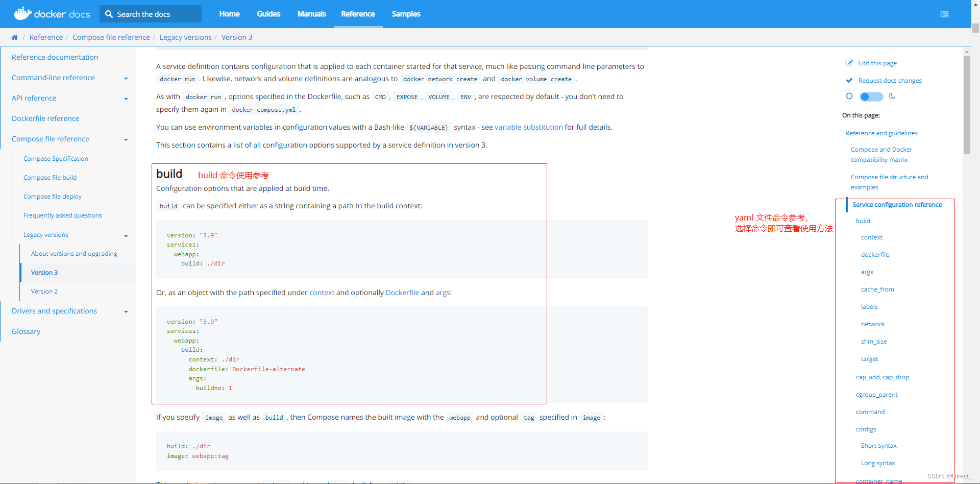Open Frequently asked questions sidebar item
The image size is (980, 484).
pyautogui.click(x=62, y=215)
